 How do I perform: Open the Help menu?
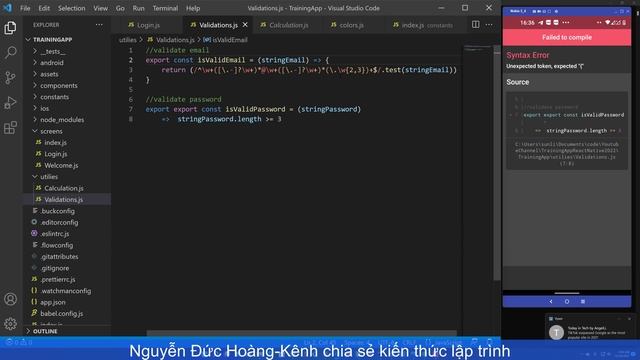pos(193,8)
